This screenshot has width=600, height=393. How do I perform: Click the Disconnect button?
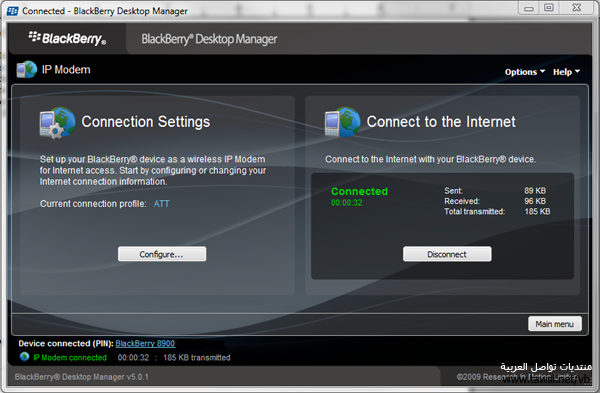click(x=447, y=254)
